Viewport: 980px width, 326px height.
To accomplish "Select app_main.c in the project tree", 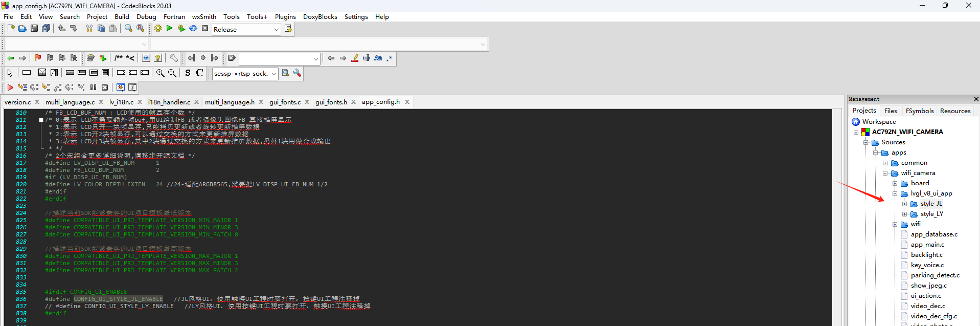I will (x=927, y=245).
